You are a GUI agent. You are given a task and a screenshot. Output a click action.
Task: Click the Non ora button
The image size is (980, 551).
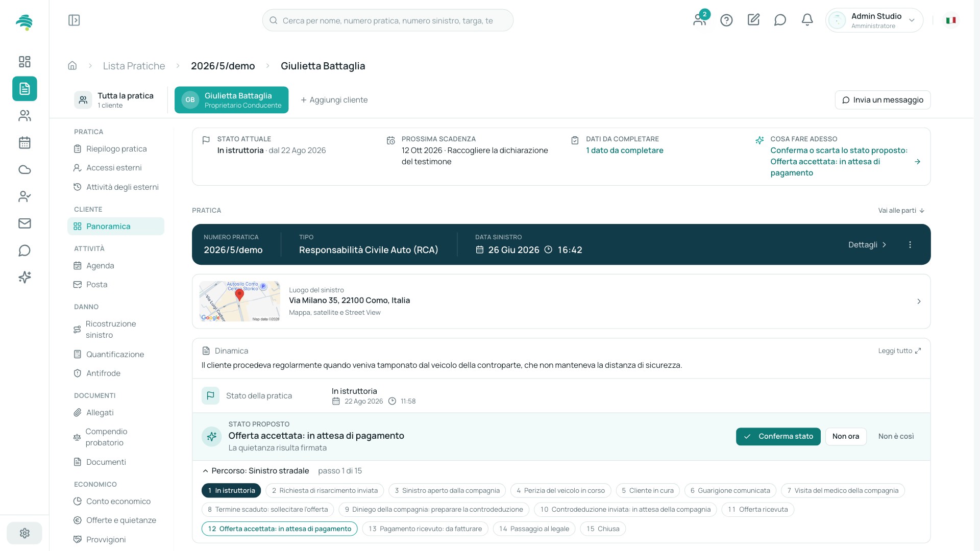846,437
